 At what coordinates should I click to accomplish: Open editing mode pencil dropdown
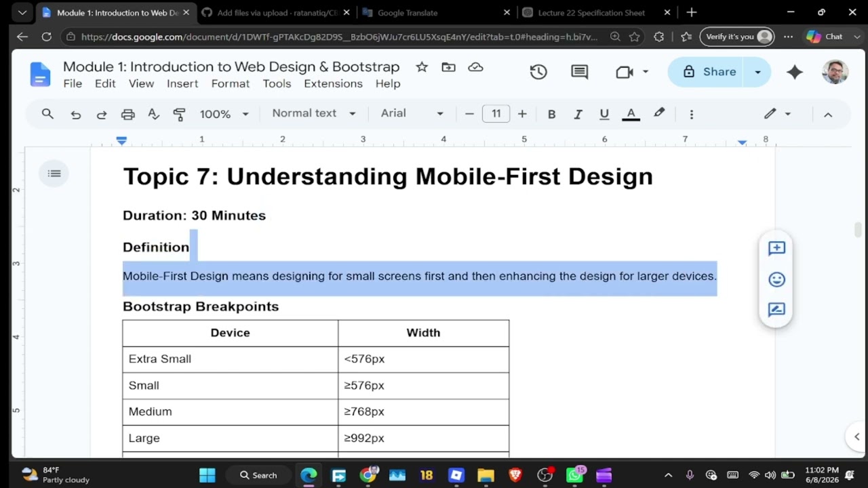coord(777,114)
